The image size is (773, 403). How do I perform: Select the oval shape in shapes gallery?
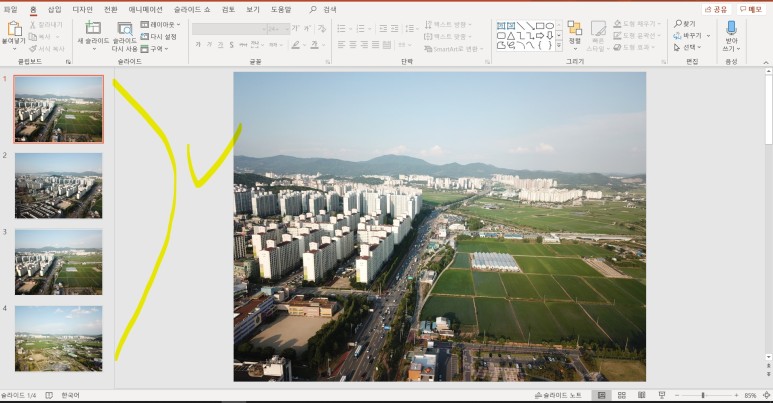pyautogui.click(x=550, y=26)
